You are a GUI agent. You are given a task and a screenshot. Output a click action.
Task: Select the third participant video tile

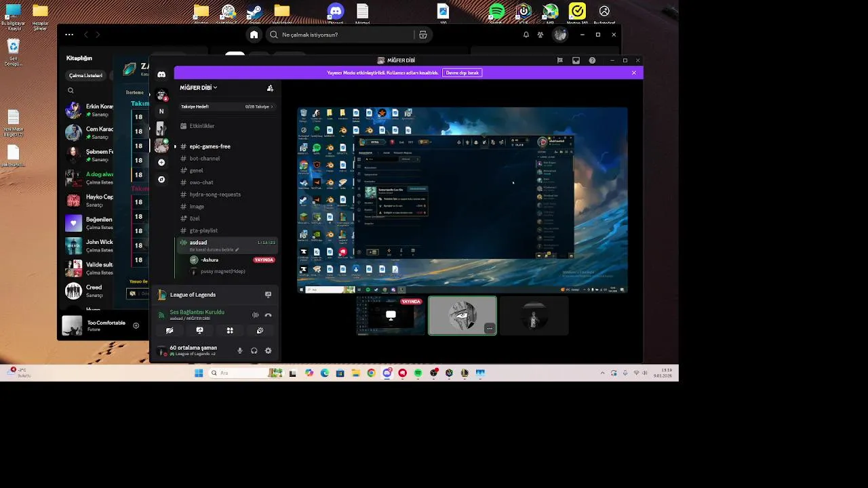534,316
